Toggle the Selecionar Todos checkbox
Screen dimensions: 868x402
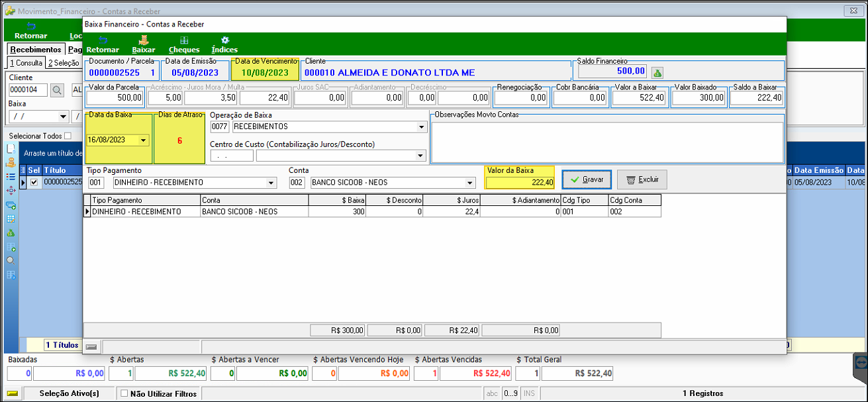[68, 136]
